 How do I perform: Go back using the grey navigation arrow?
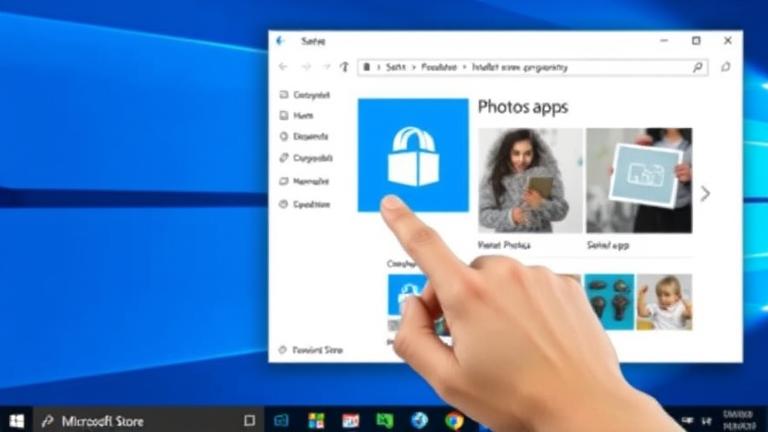(283, 67)
